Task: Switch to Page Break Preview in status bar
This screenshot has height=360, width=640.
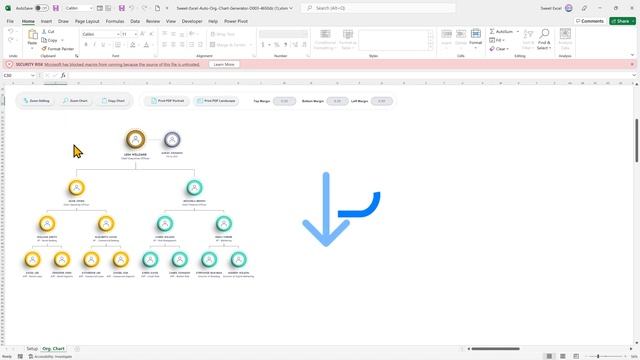Action: [576, 356]
